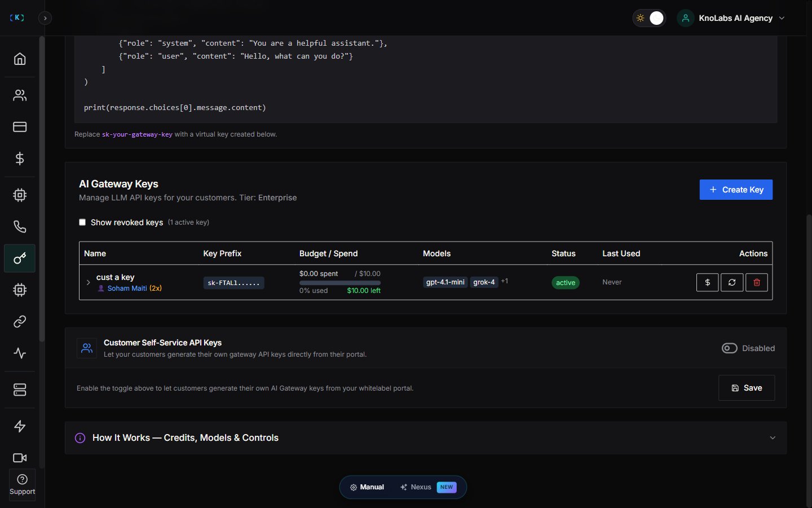Click the active status badge
This screenshot has height=508, width=812.
(x=566, y=283)
